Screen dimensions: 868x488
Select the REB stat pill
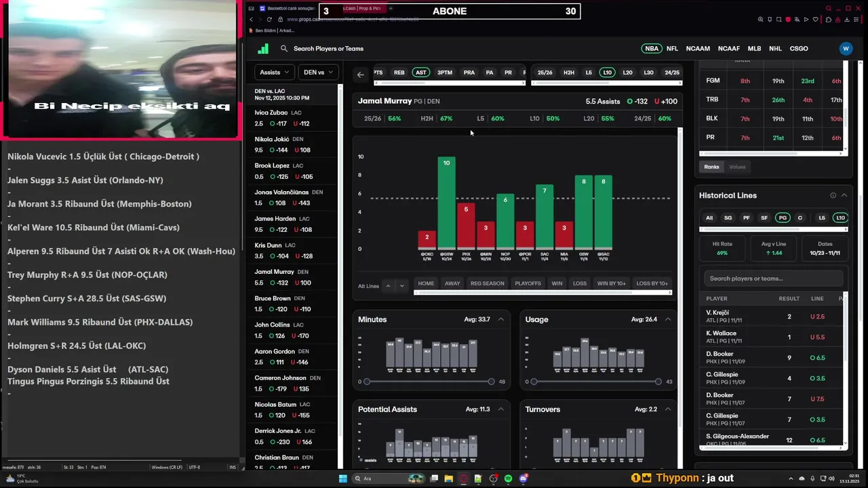coord(399,73)
